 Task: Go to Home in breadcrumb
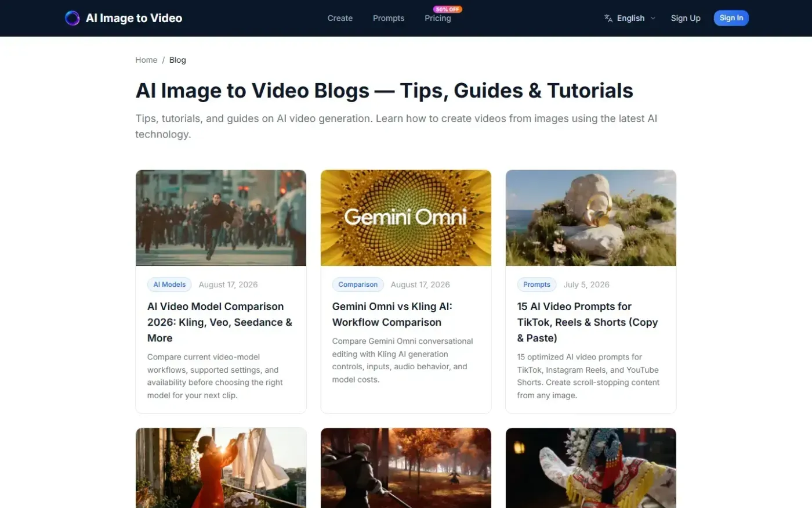146,60
